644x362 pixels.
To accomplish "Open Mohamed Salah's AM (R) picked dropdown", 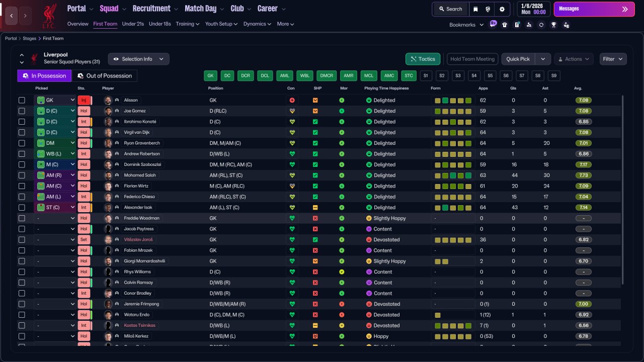I will pos(55,175).
